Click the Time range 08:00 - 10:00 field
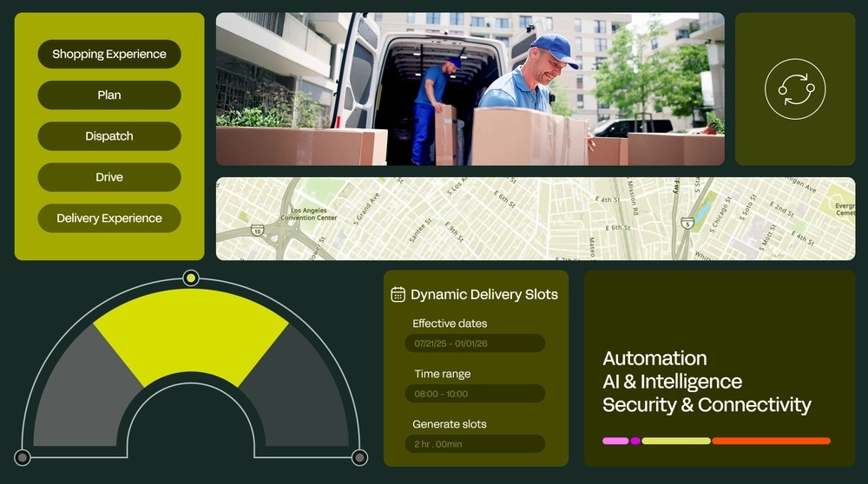This screenshot has width=868, height=484. (475, 393)
